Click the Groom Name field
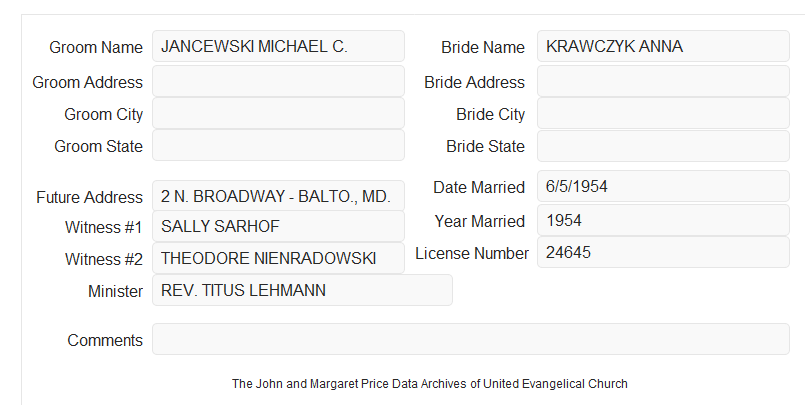Viewport: 805px width, 405px height. point(278,46)
